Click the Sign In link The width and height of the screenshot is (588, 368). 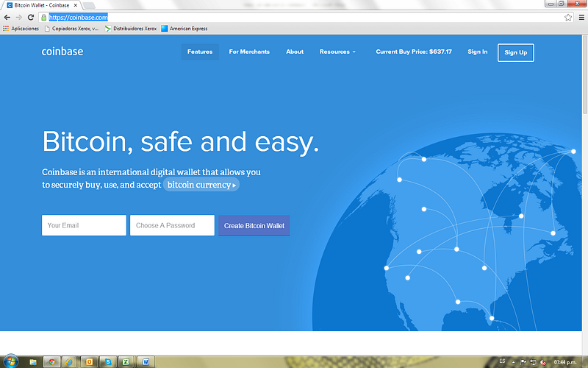[477, 52]
